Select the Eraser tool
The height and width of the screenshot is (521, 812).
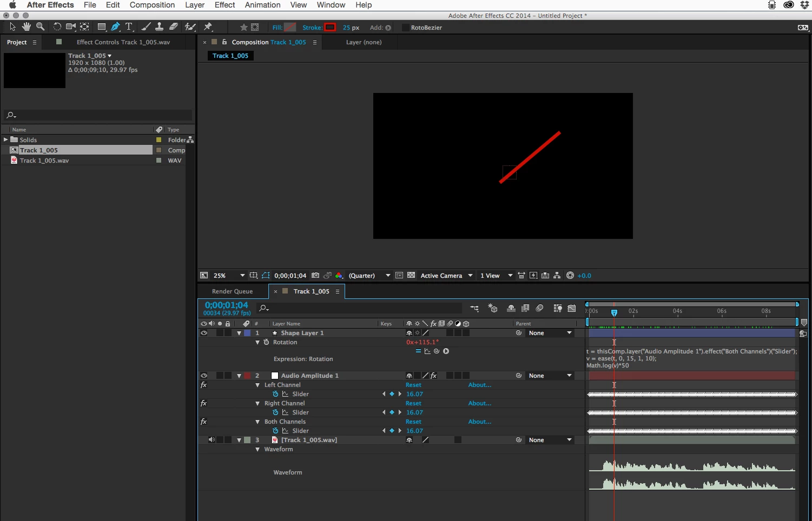pos(174,26)
